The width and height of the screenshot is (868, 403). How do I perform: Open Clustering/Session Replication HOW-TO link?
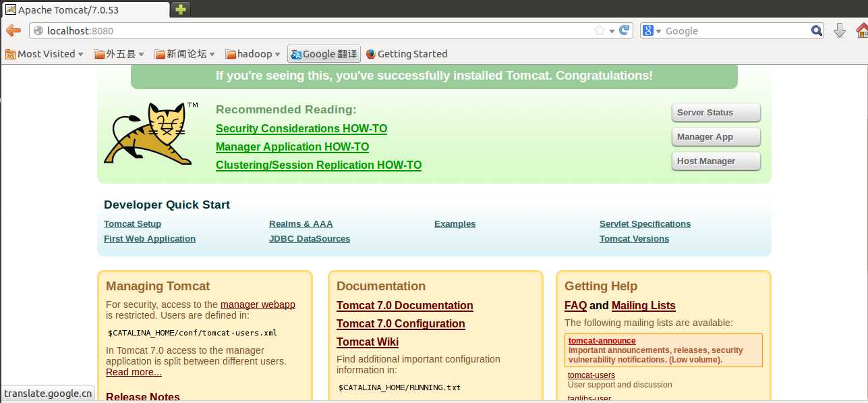click(x=319, y=165)
